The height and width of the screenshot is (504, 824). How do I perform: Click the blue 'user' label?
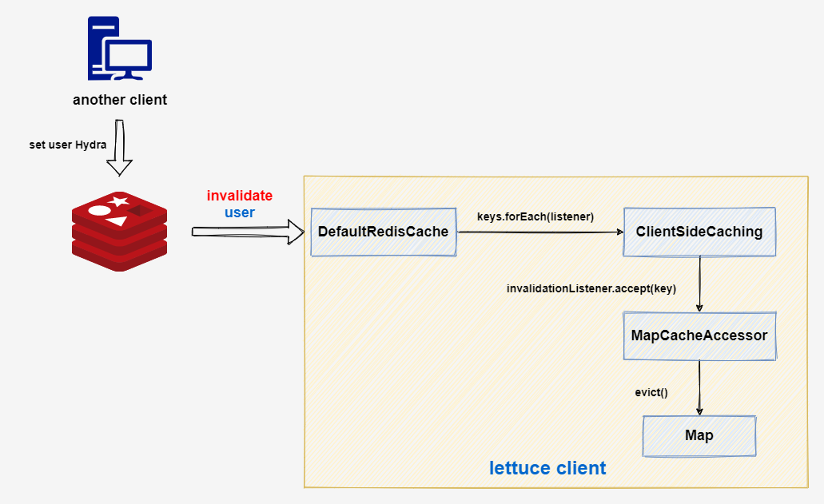pos(239,212)
